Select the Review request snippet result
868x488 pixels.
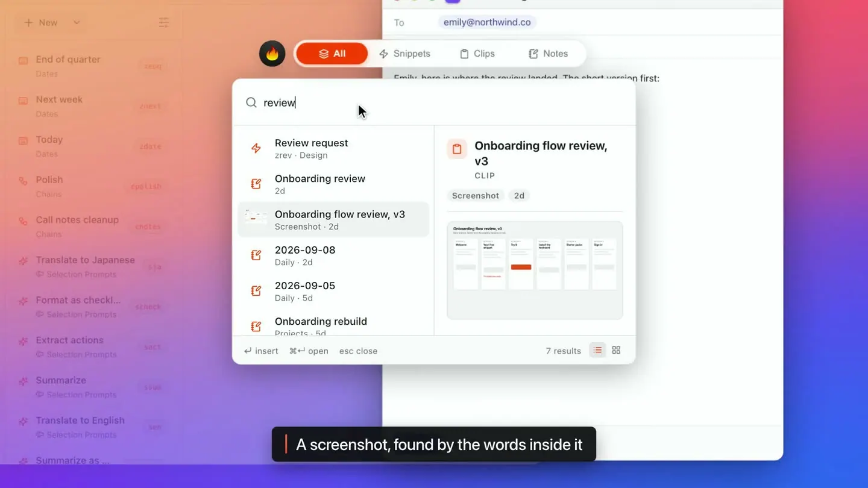point(333,148)
